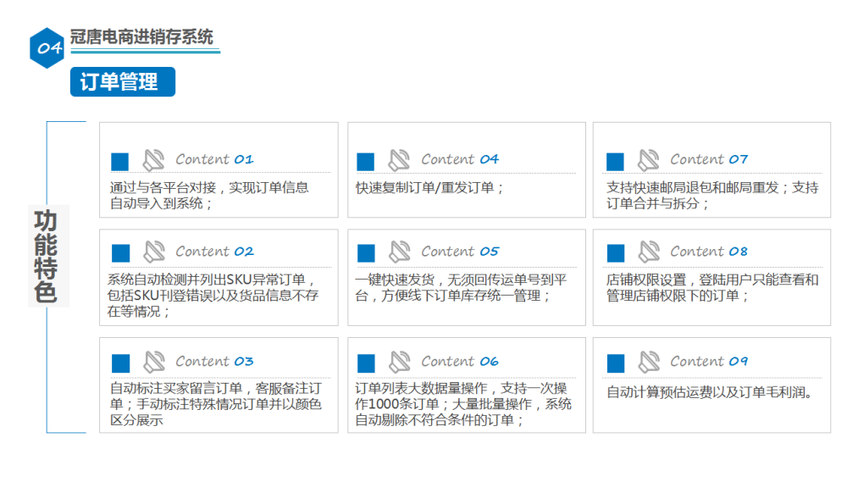This screenshot has height=504, width=847.
Task: Click the speaker icon next to Content 06
Action: 399,362
